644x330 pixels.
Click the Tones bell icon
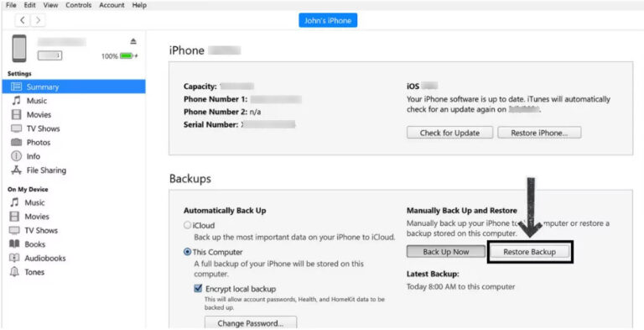14,272
